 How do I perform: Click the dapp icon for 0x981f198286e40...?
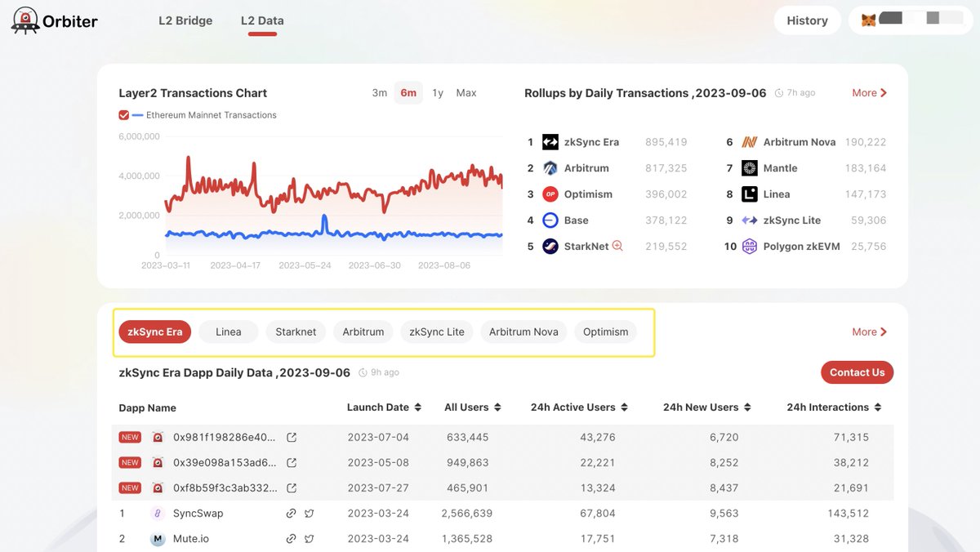tap(158, 437)
